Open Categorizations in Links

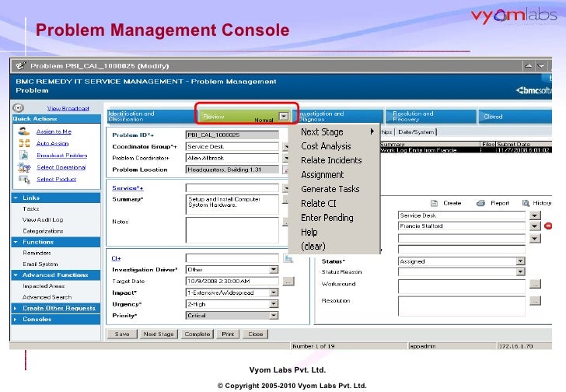43,231
